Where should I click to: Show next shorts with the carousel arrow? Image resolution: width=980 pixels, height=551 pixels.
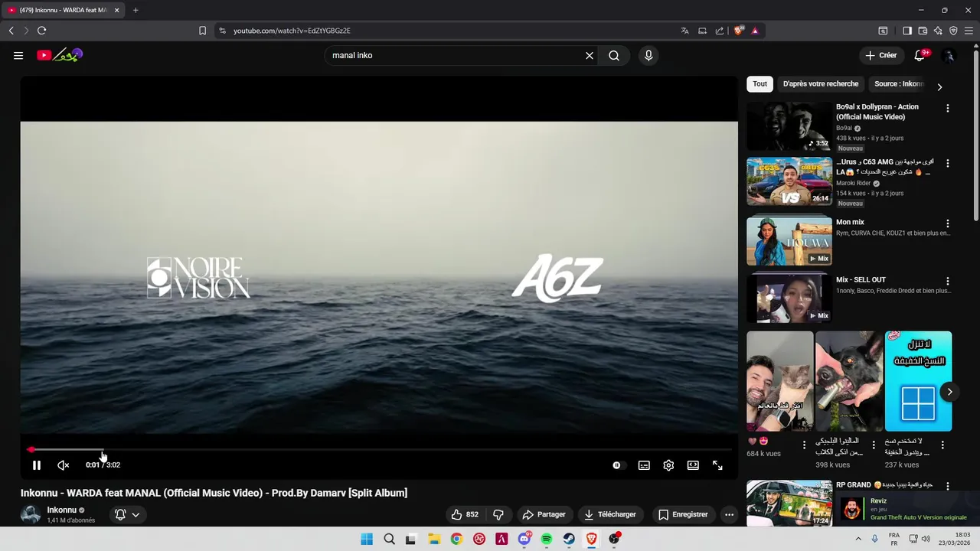coord(949,392)
